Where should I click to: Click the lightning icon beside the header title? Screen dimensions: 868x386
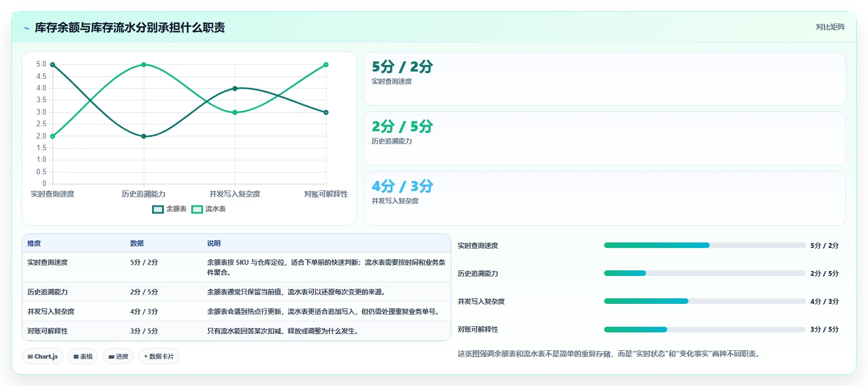tap(26, 28)
